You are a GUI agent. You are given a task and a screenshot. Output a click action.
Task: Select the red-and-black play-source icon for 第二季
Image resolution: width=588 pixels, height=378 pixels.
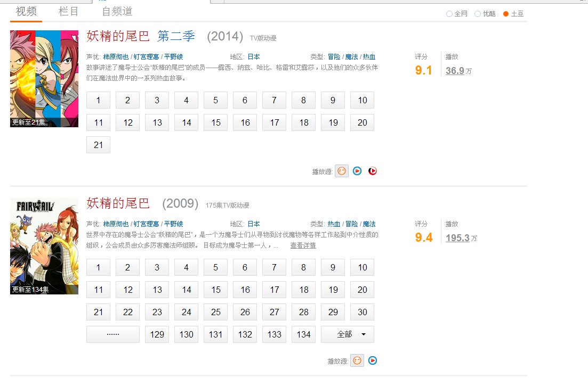[x=373, y=171]
